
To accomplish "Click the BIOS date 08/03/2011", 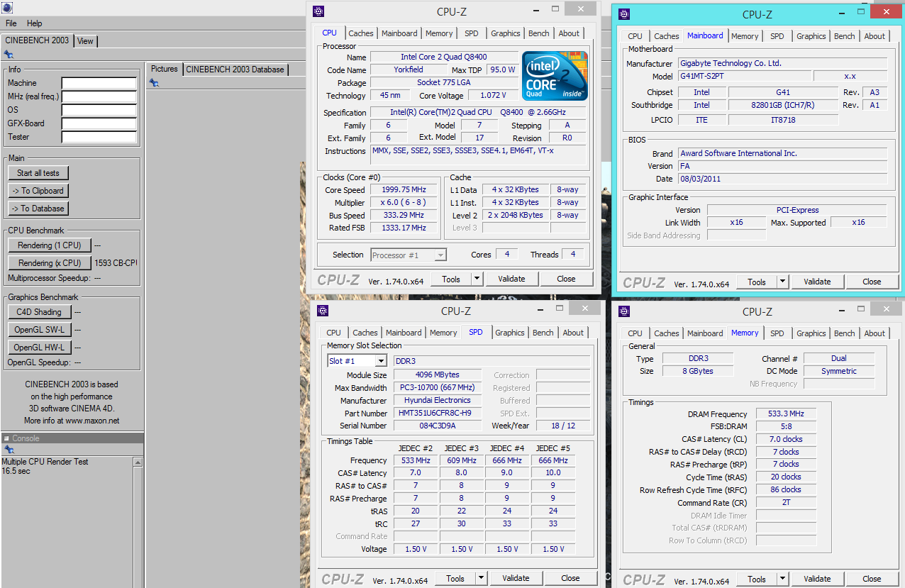I will [x=782, y=179].
